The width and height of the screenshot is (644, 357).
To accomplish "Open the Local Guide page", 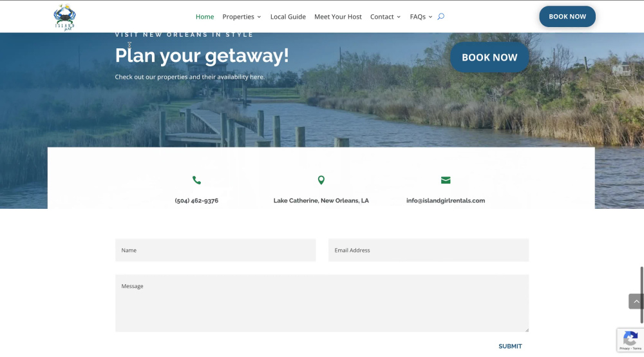I will tap(288, 17).
